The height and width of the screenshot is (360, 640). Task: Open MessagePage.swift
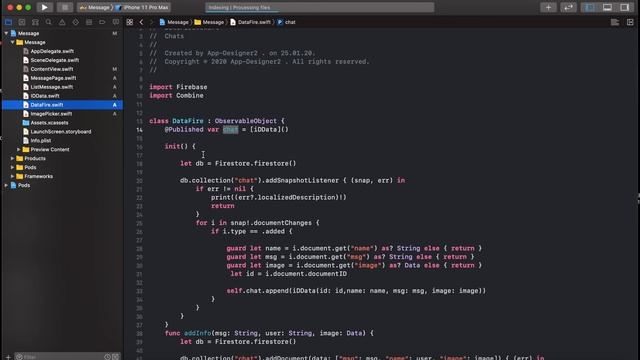point(53,78)
